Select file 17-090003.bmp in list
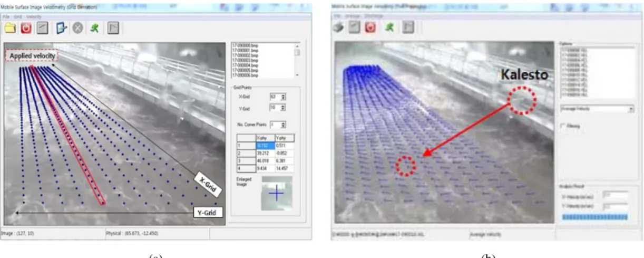This screenshot has width=644, height=258. pyautogui.click(x=246, y=60)
